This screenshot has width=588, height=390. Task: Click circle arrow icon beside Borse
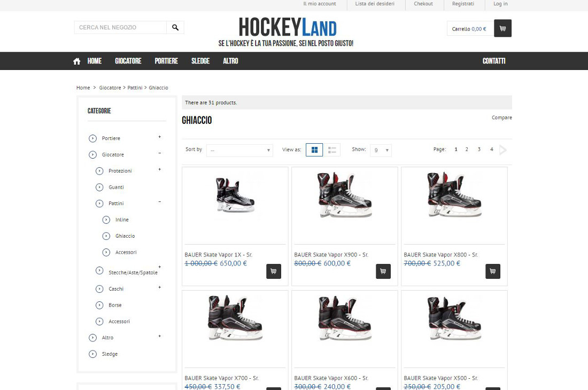[x=99, y=306]
